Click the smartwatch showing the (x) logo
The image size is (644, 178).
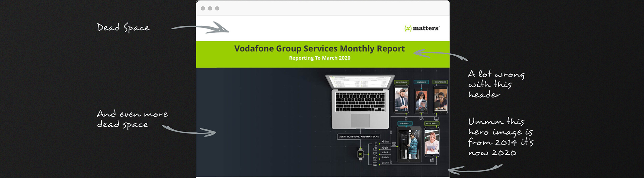[361, 154]
